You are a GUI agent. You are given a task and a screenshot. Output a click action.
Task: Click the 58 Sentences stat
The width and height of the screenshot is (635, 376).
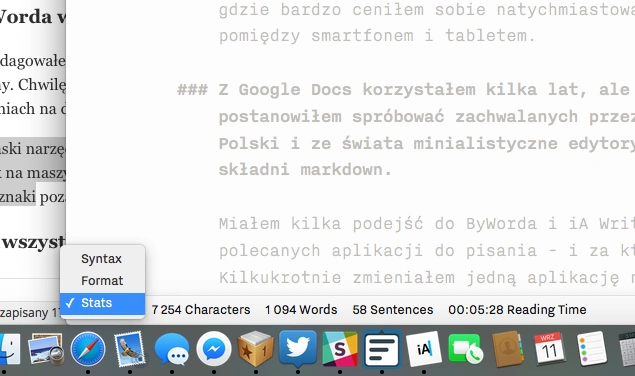tap(392, 310)
